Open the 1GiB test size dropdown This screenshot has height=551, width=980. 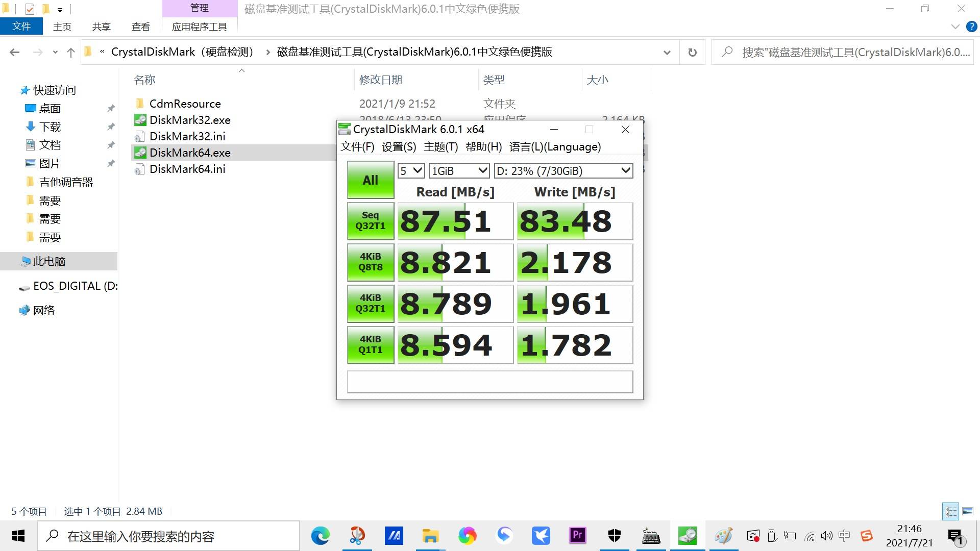459,171
